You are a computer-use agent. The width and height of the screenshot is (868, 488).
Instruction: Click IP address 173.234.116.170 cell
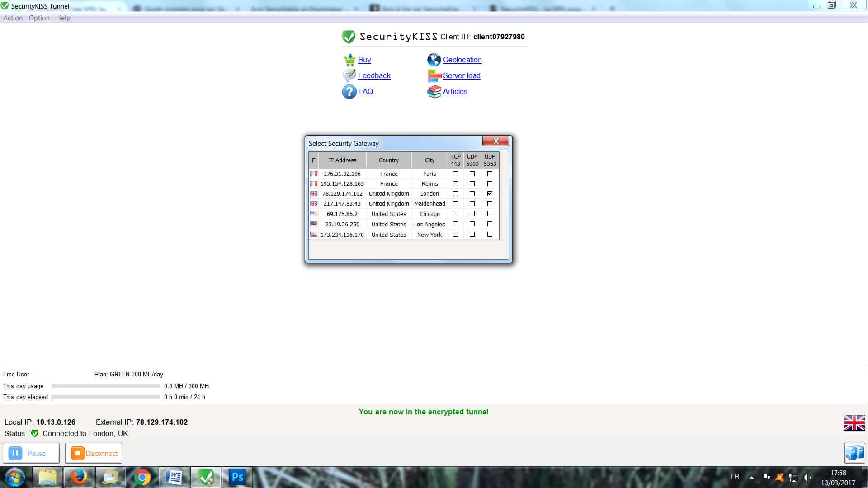click(342, 235)
